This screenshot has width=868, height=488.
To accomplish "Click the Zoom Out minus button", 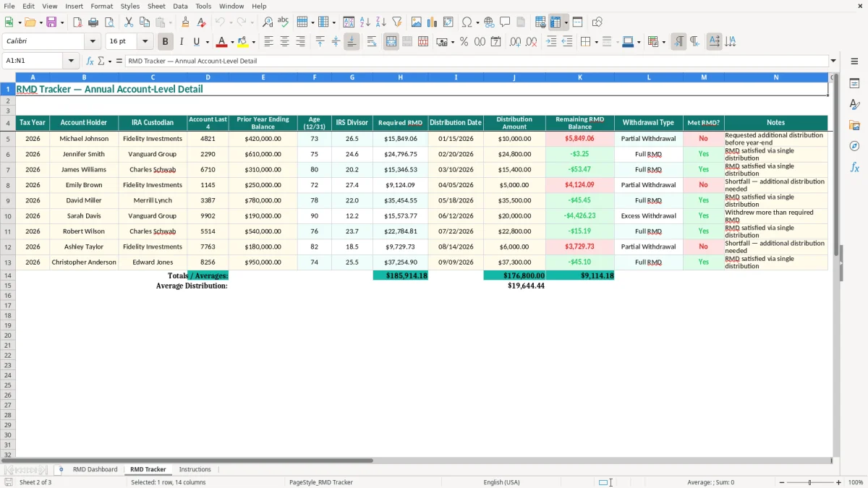I will point(782,482).
